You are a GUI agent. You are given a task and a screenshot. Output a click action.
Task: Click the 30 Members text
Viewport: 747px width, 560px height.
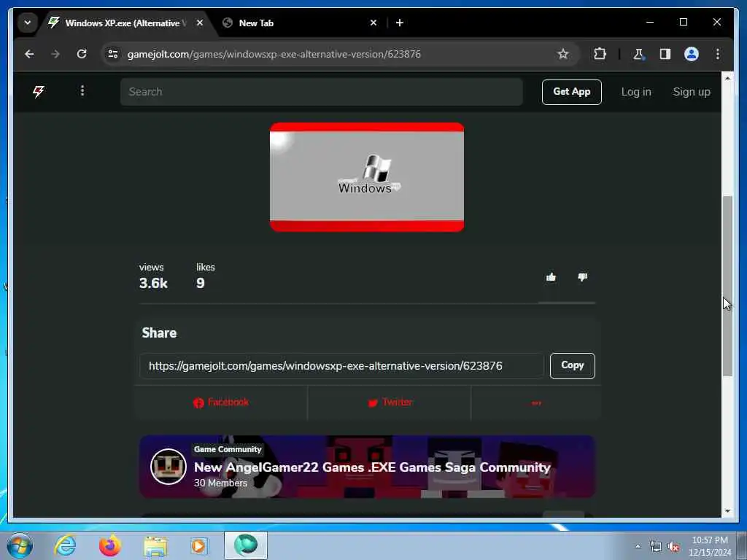coord(220,483)
